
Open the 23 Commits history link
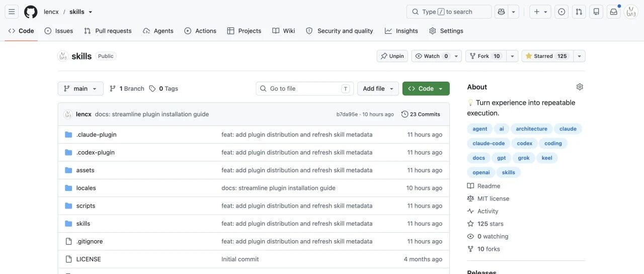421,114
